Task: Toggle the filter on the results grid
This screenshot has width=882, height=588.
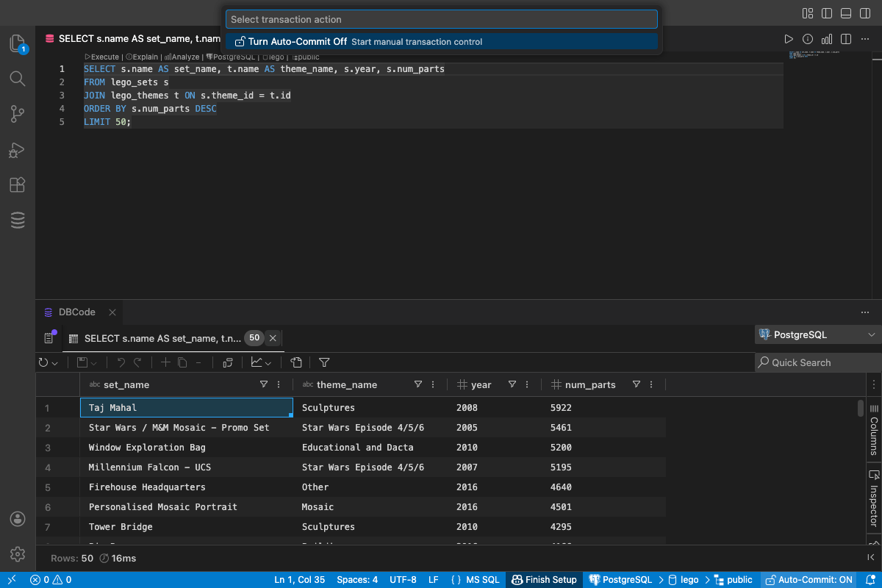Action: (x=324, y=362)
